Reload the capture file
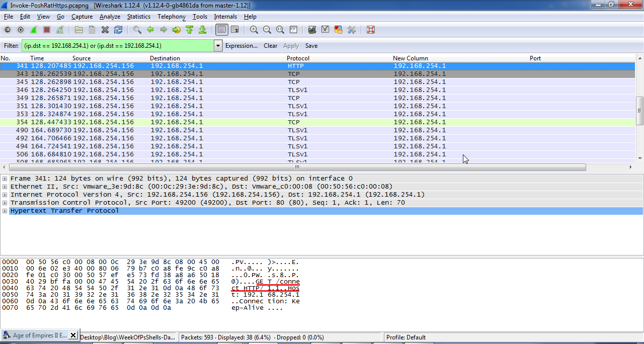 pos(118,30)
